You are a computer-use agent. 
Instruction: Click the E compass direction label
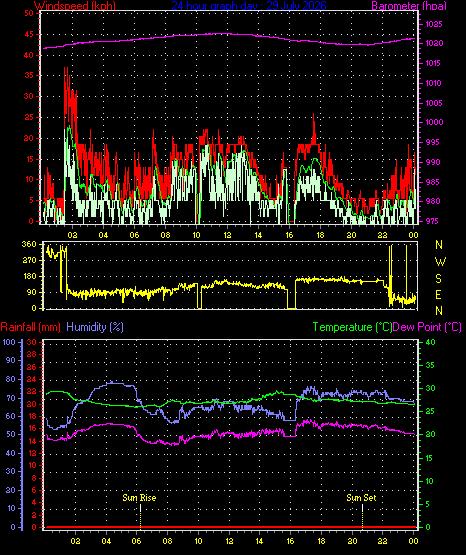[x=438, y=294]
